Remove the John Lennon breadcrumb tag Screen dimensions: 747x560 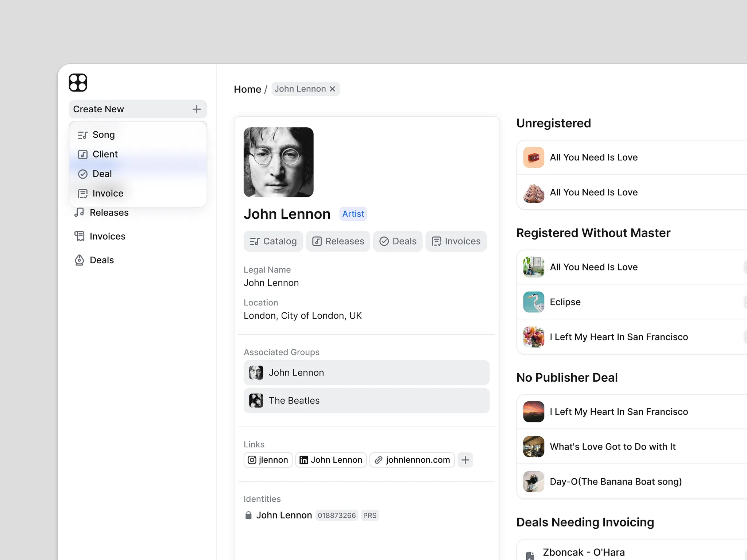332,89
